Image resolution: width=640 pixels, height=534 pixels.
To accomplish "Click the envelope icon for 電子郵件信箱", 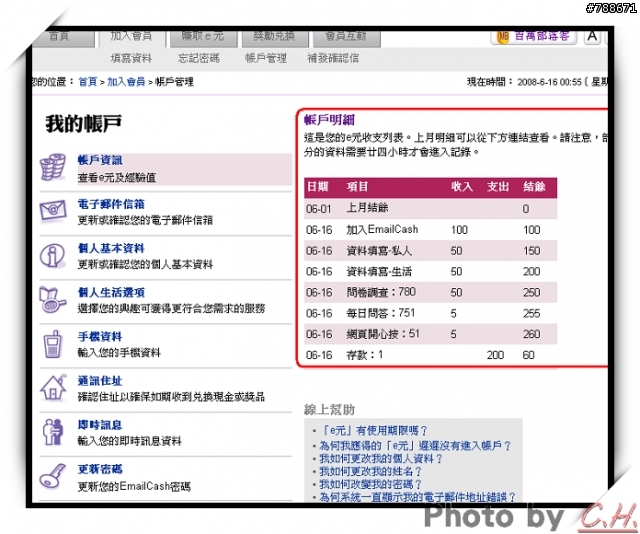I will click(x=53, y=211).
